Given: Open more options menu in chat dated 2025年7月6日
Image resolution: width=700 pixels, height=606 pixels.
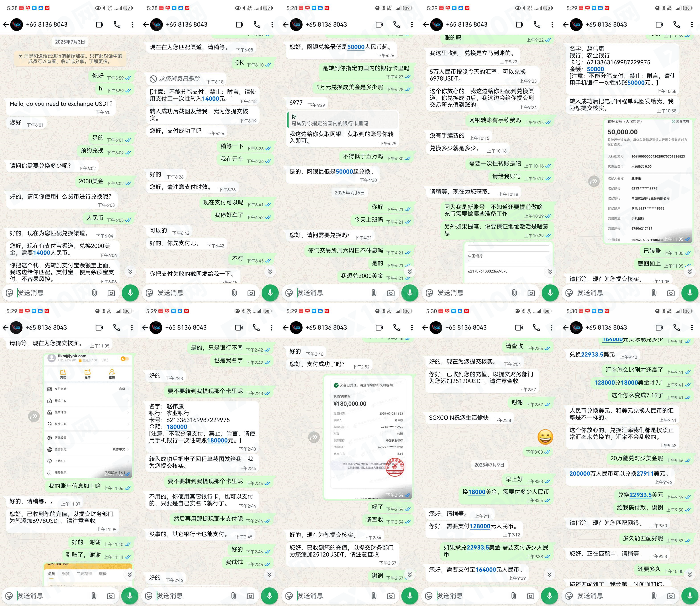Looking at the screenshot, I should pyautogui.click(x=412, y=25).
